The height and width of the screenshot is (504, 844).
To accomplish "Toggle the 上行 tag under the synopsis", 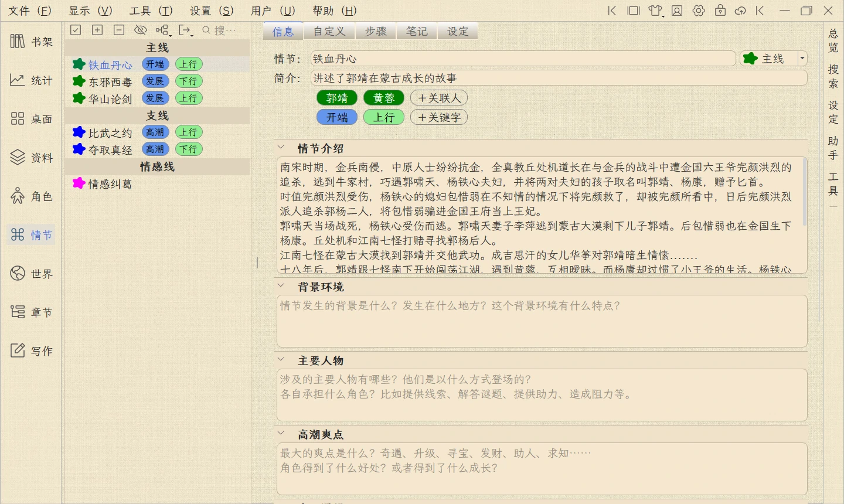I will click(x=384, y=117).
